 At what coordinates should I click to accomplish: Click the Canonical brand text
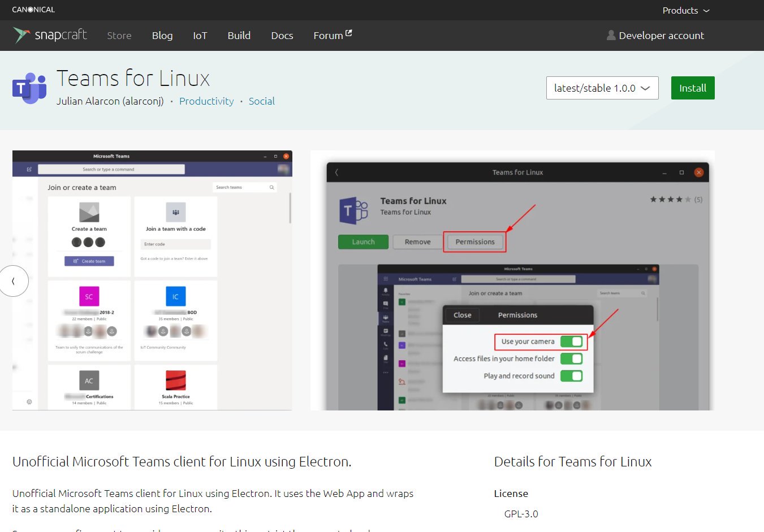coord(33,10)
